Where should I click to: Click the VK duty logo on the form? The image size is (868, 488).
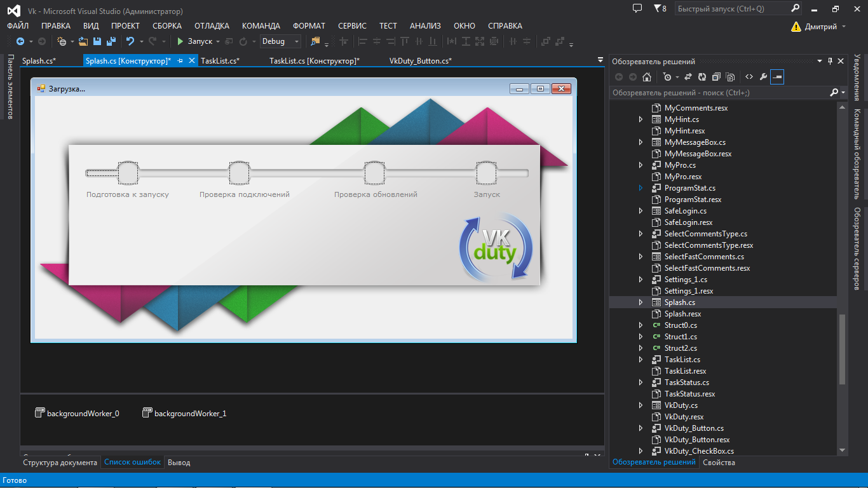point(496,248)
